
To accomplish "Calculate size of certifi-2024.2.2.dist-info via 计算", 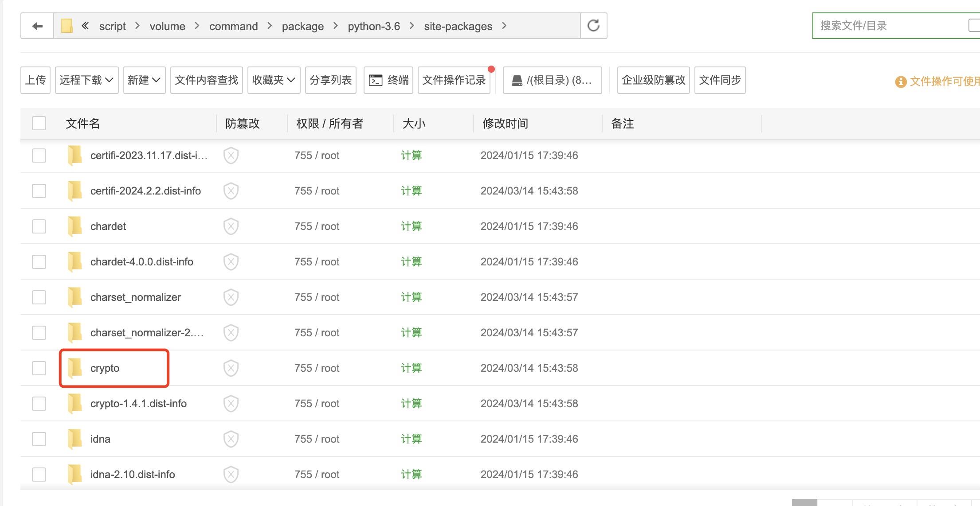I will click(411, 191).
